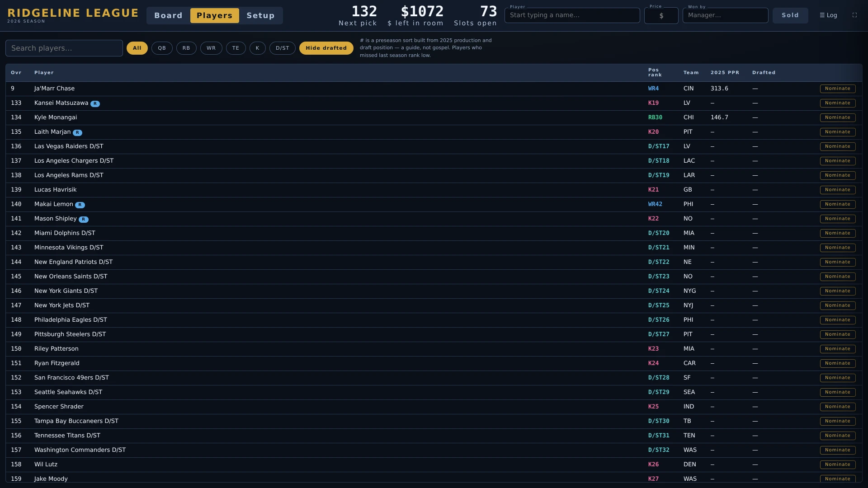Select Mason Shipley player name
Image resolution: width=868 pixels, height=488 pixels.
click(56, 219)
